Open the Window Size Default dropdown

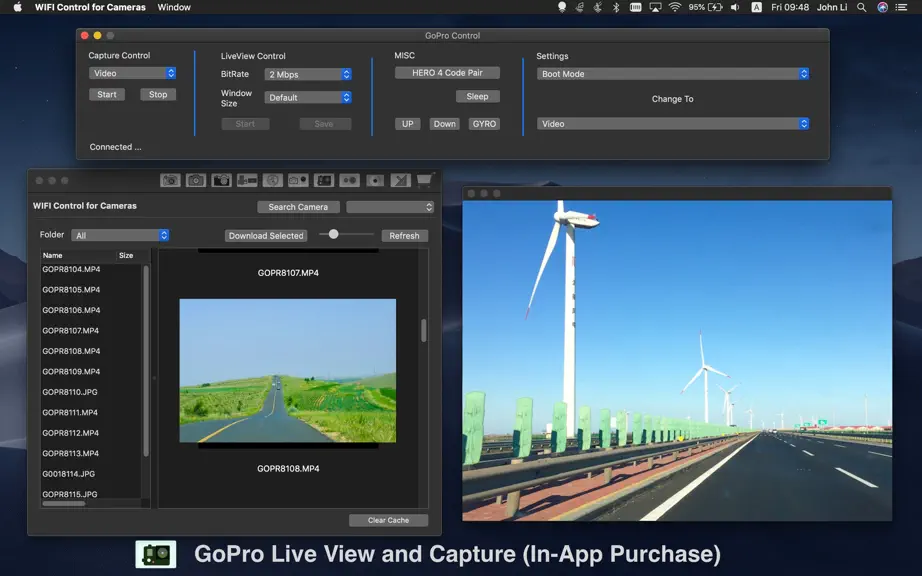pos(308,97)
